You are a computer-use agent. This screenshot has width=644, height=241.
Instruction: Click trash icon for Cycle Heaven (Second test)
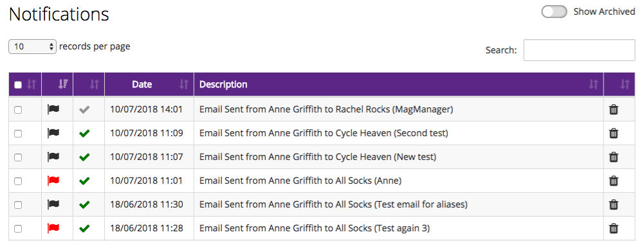[614, 134]
